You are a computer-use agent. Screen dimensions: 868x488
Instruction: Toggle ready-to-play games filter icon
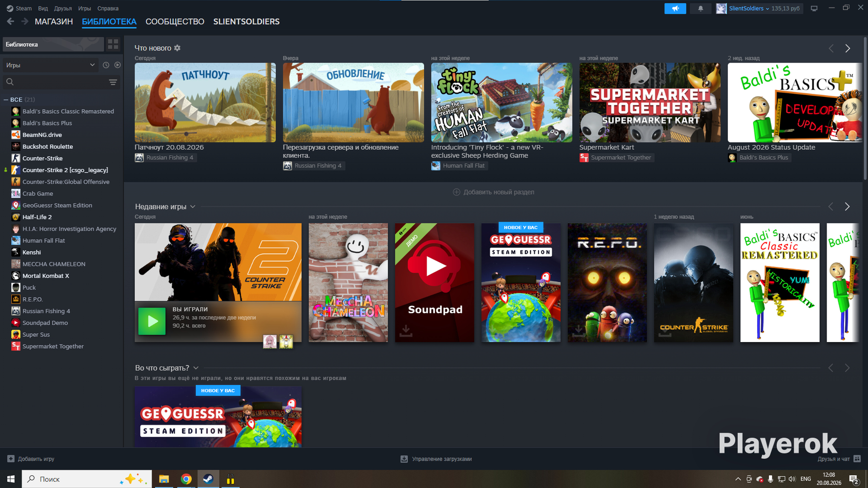coord(118,65)
